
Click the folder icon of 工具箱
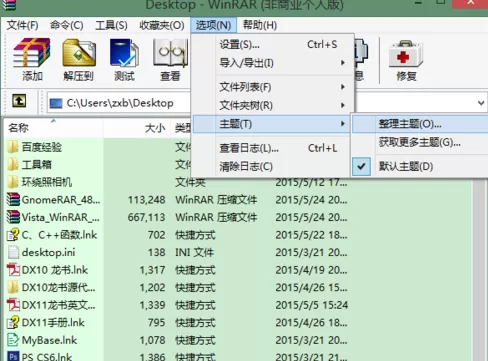click(x=13, y=164)
